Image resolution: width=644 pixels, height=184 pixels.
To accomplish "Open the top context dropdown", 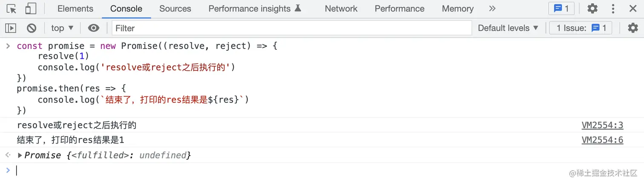I will 62,28.
